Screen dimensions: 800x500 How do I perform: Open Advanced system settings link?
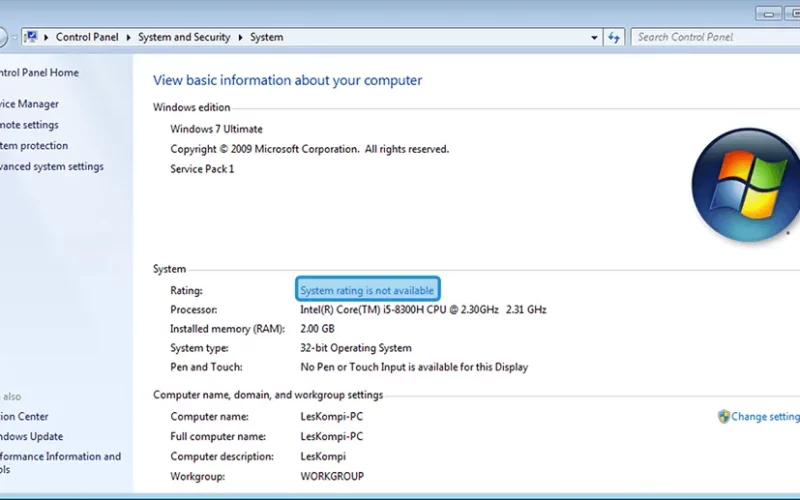click(52, 167)
